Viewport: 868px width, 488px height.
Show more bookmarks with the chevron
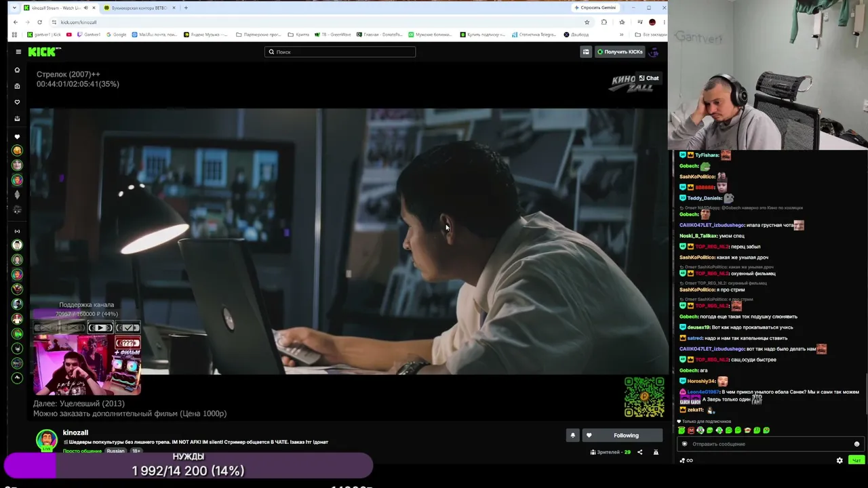click(x=621, y=35)
